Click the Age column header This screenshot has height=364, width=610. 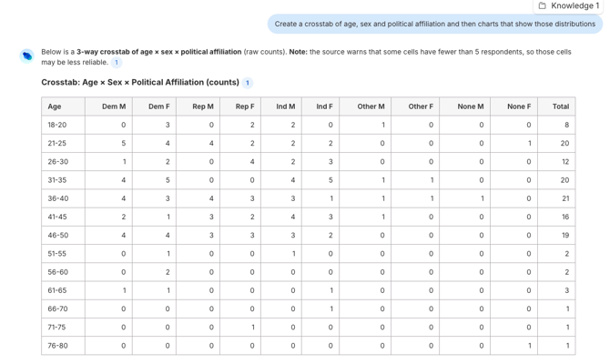55,106
